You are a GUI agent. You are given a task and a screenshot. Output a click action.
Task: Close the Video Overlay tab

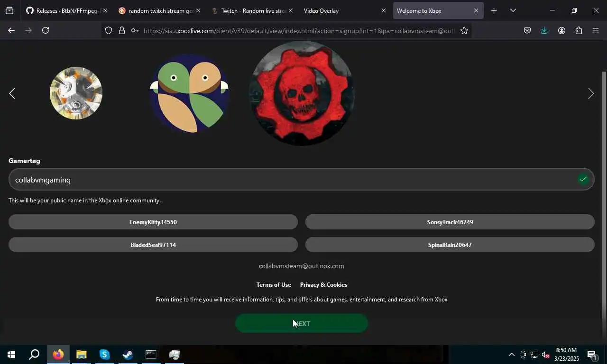click(x=384, y=10)
